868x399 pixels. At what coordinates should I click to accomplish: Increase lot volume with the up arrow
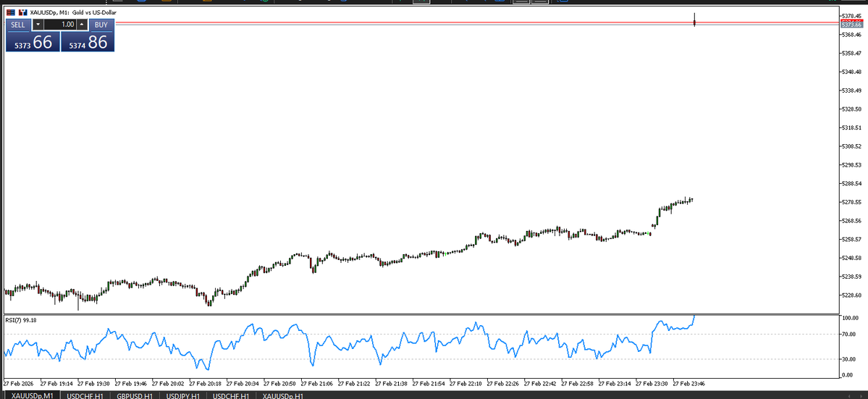(82, 25)
